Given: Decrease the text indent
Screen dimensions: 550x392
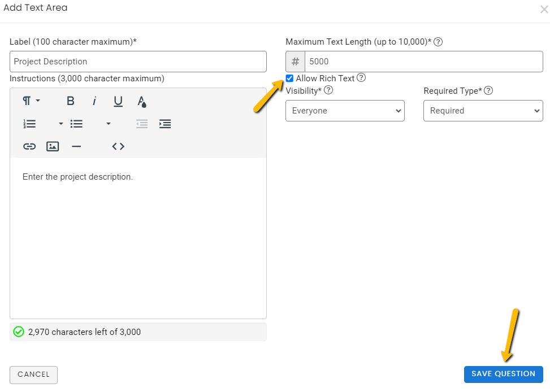Looking at the screenshot, I should (142, 124).
